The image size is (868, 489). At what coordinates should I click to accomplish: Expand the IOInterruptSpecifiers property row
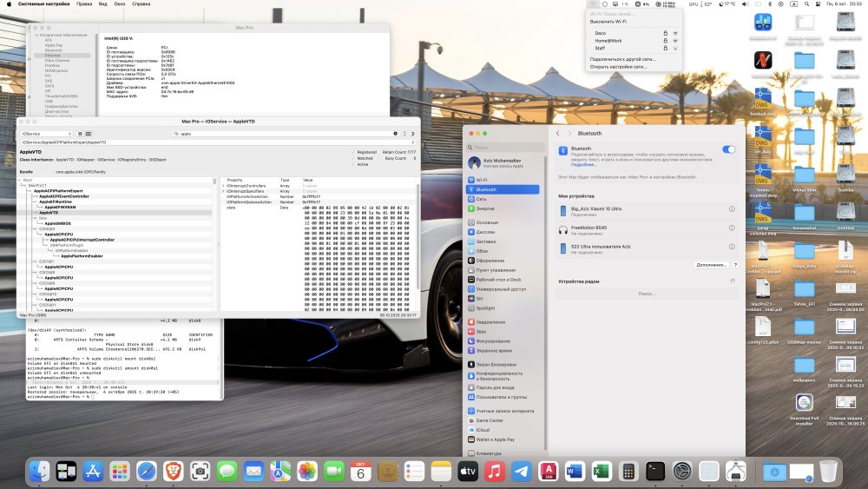point(224,191)
